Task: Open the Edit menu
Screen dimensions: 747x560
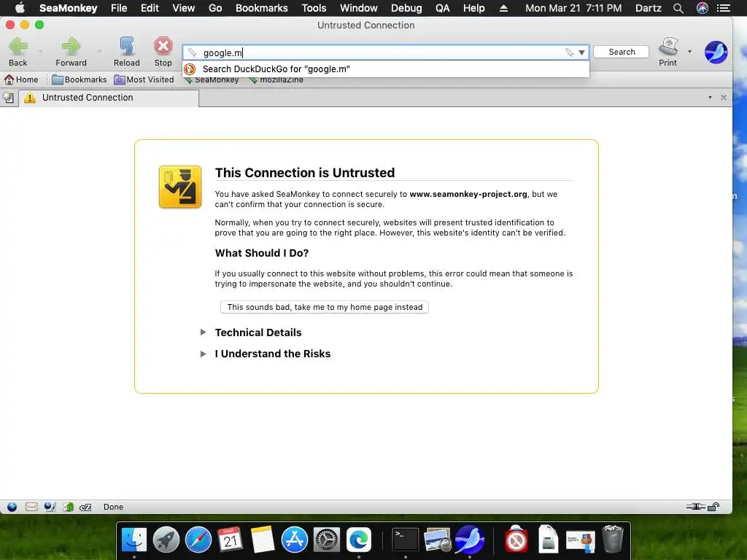Action: click(x=150, y=8)
